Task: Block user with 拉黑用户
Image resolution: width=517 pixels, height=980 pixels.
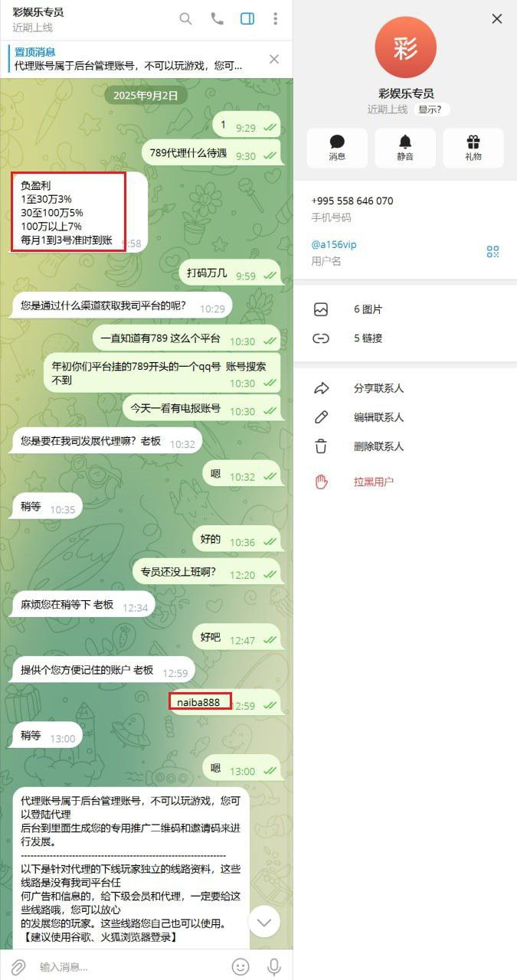Action: [x=405, y=482]
